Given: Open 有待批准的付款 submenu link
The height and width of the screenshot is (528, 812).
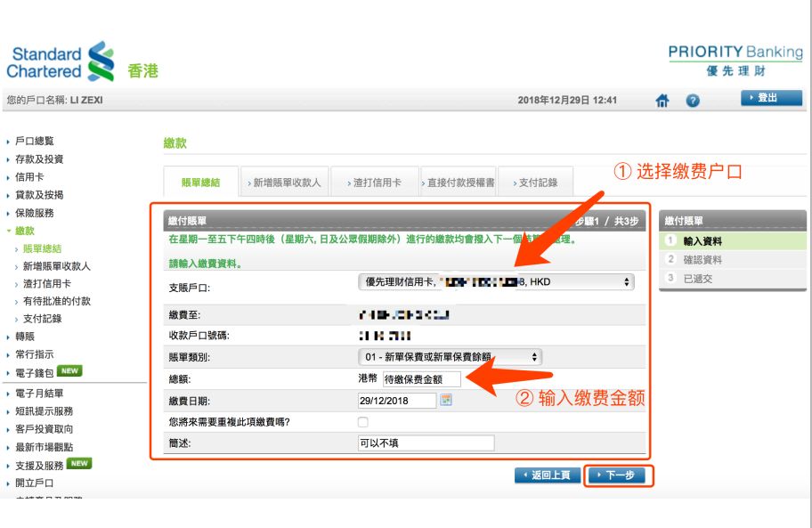Looking at the screenshot, I should [x=56, y=301].
